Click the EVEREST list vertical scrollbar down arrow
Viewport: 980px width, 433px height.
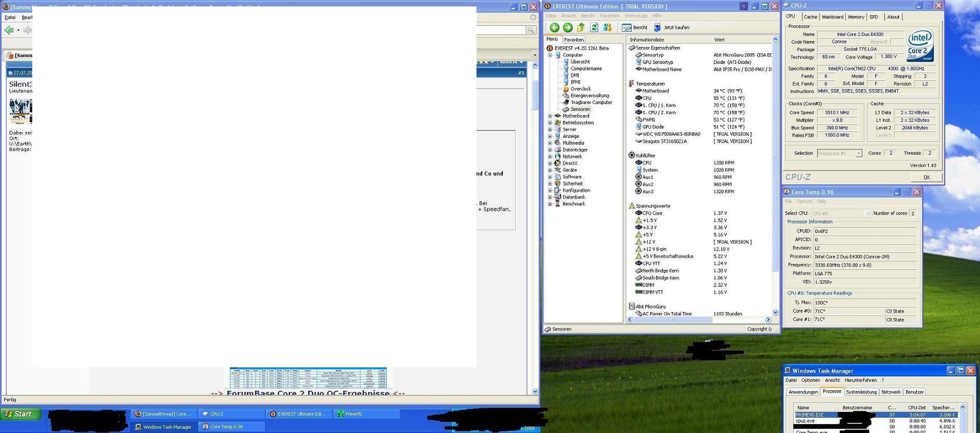click(x=775, y=313)
